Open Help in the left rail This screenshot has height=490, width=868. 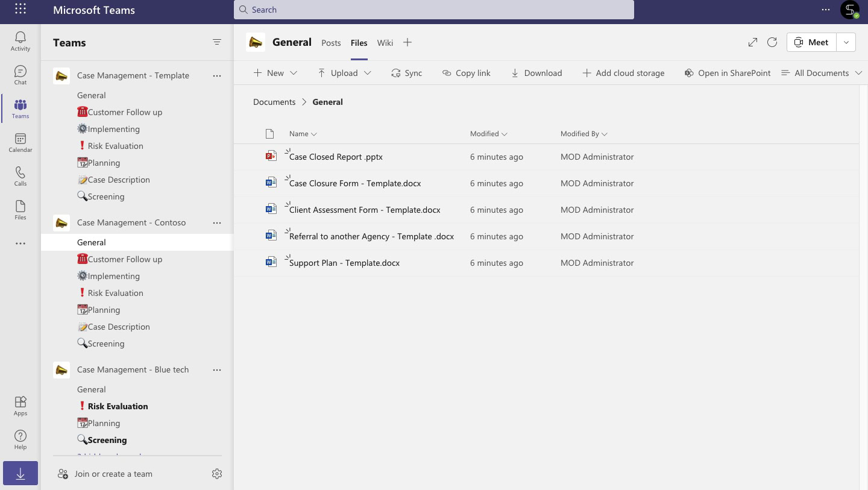click(20, 440)
